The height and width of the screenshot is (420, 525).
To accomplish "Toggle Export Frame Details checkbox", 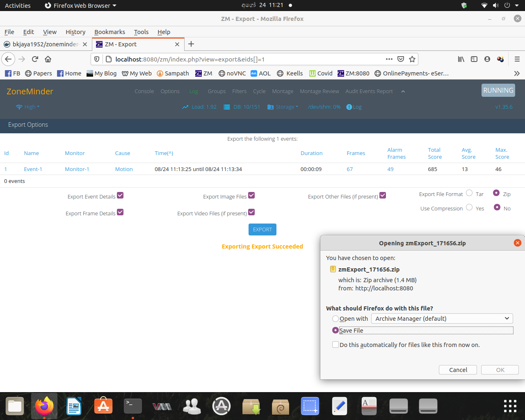I will [x=120, y=212].
